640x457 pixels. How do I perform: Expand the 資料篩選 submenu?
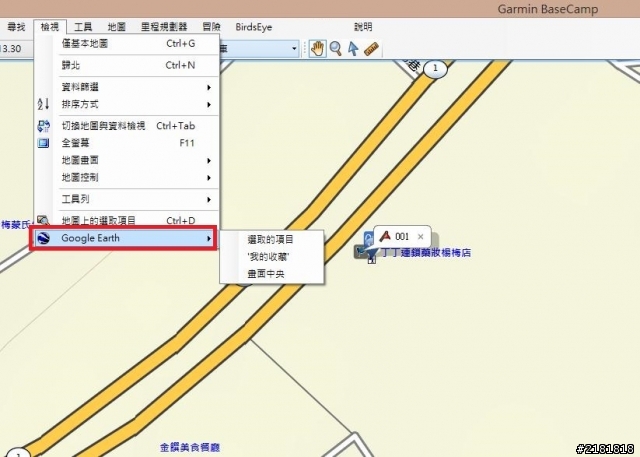click(127, 87)
